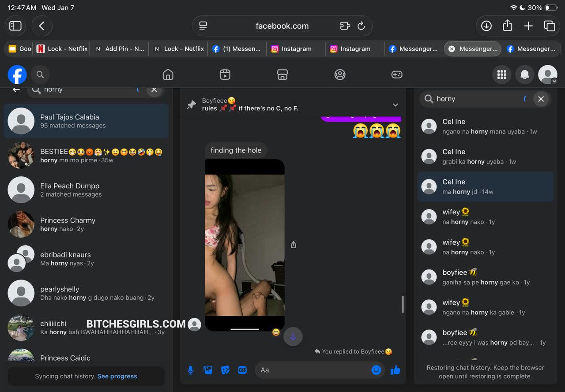Open the GIF picker
This screenshot has width=565, height=392.
point(242,370)
